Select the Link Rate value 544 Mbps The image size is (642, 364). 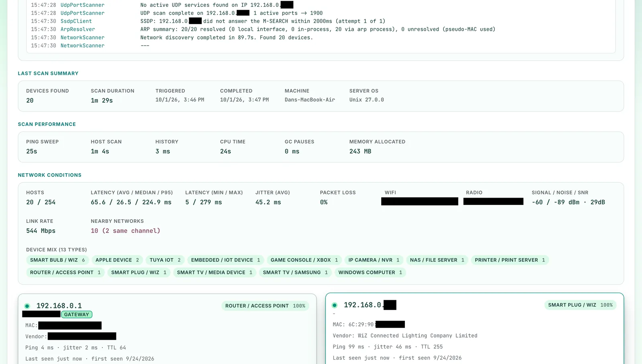coord(41,231)
